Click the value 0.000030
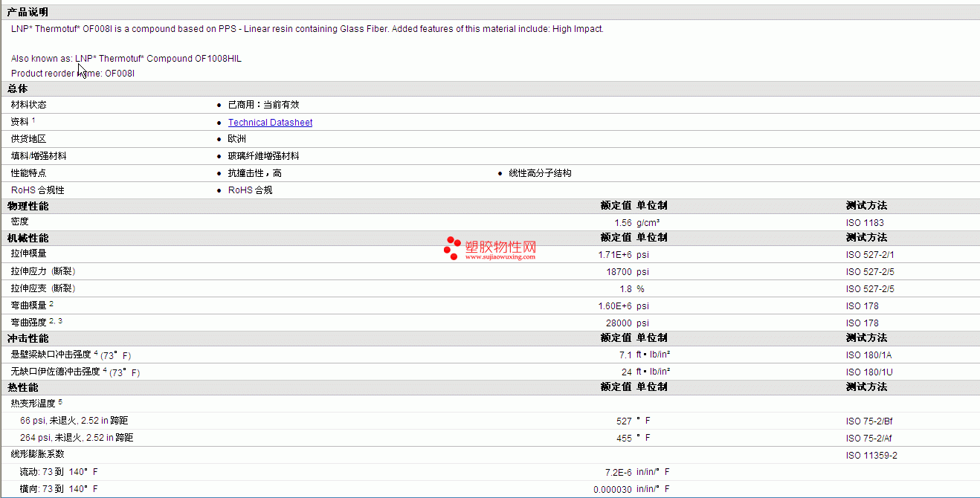The height and width of the screenshot is (498, 980). click(613, 490)
